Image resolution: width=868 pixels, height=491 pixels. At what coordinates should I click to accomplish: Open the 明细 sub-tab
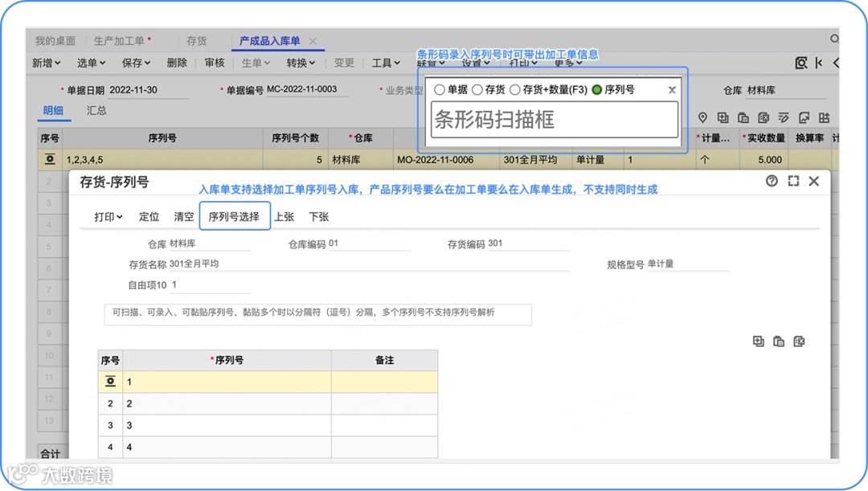pyautogui.click(x=53, y=111)
